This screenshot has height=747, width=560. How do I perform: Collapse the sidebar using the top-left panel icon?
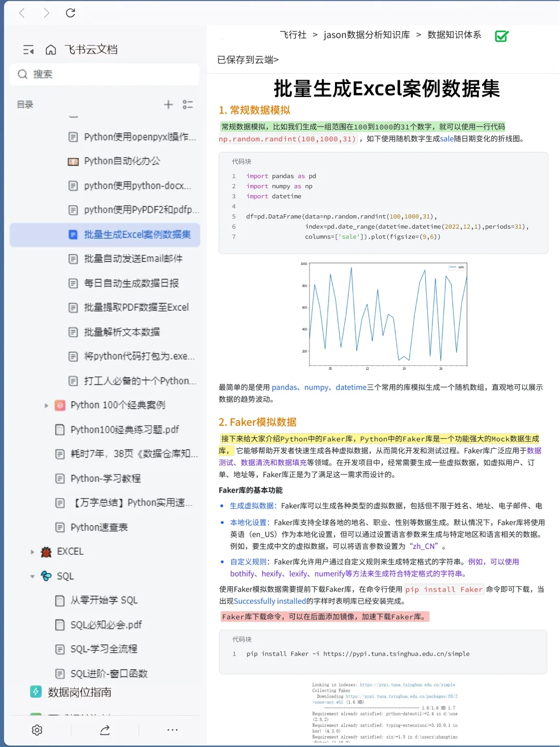click(29, 49)
